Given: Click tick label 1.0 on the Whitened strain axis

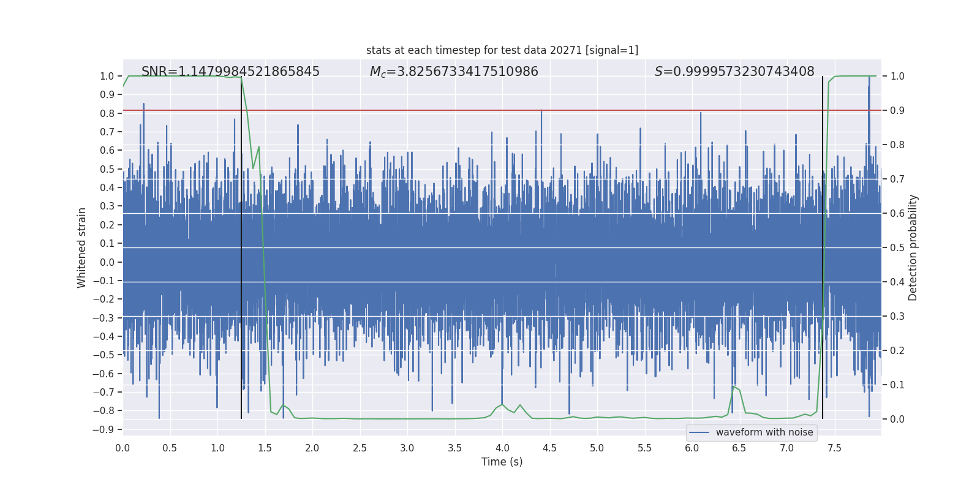Looking at the screenshot, I should tap(107, 76).
